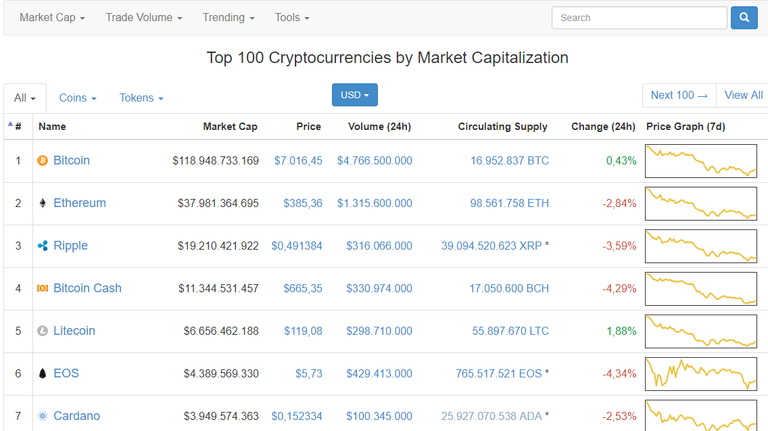Viewport: 768px width, 431px height.
Task: Open the EOS link
Action: pos(66,374)
